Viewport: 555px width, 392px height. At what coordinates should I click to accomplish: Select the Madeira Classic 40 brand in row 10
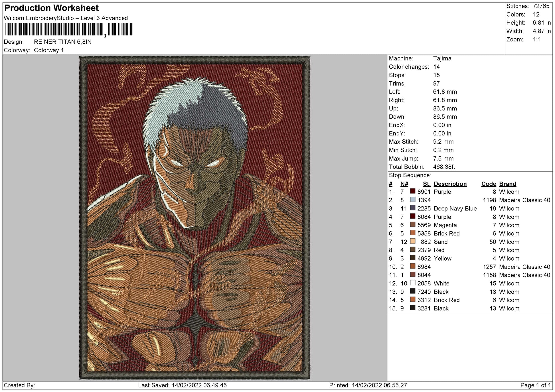(x=524, y=267)
